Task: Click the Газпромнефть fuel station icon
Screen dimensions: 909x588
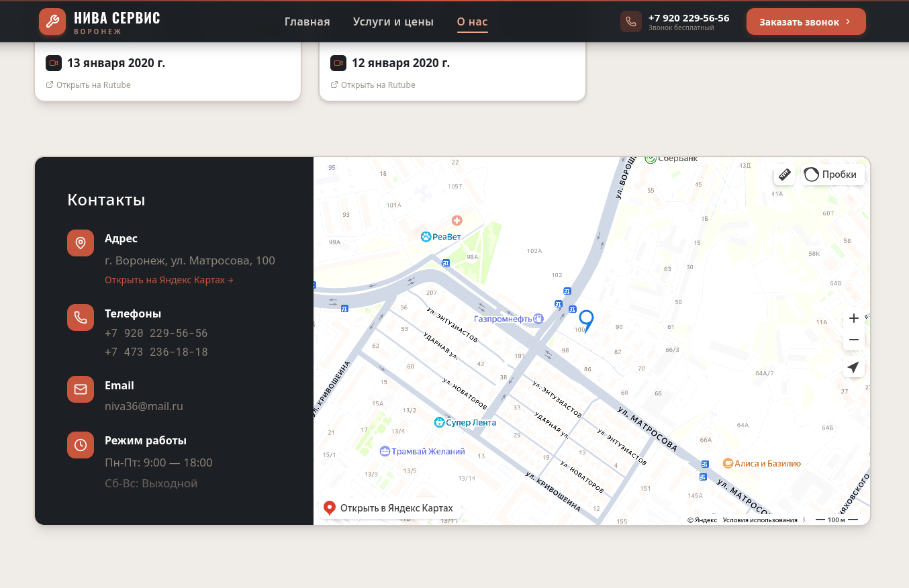Action: coord(538,319)
